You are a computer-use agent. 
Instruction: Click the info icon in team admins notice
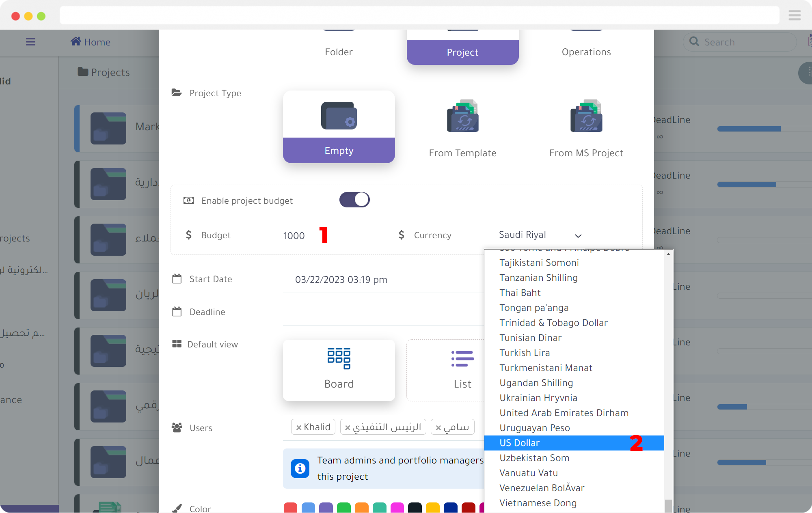pyautogui.click(x=300, y=468)
